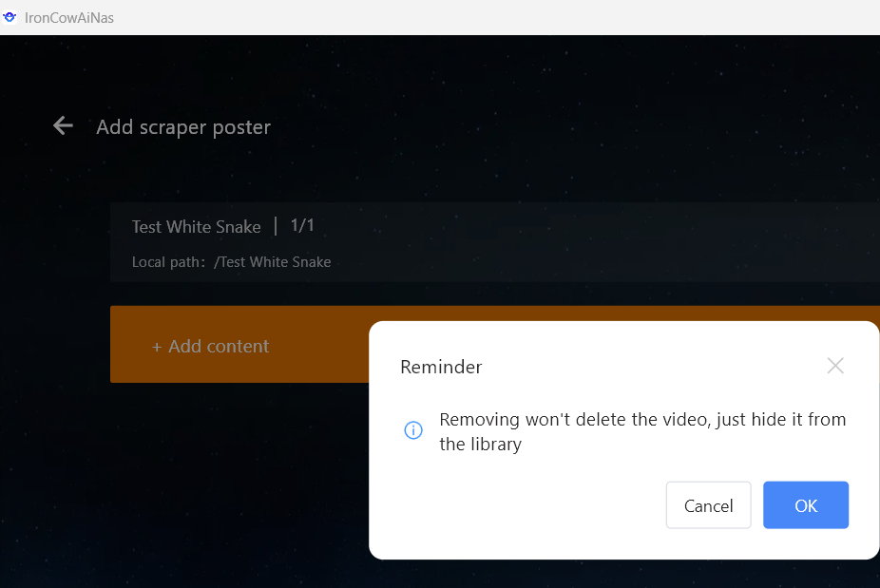This screenshot has width=880, height=588.
Task: Click the IronCowAiNas window title text
Action: pyautogui.click(x=68, y=18)
